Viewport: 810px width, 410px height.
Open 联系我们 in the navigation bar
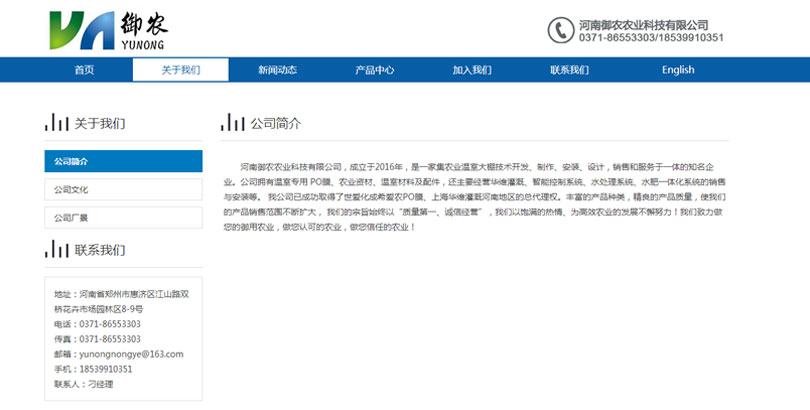569,70
